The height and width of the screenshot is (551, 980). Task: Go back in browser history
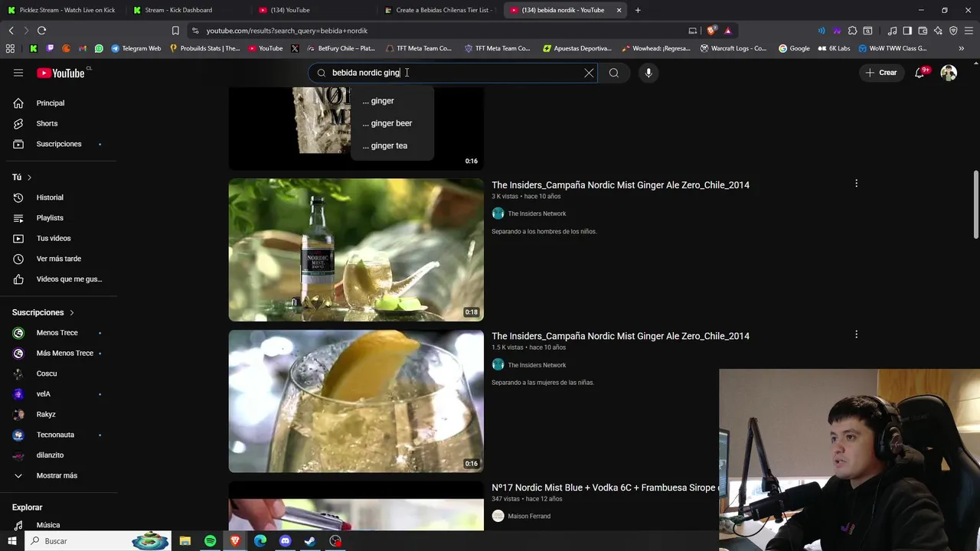[x=11, y=31]
